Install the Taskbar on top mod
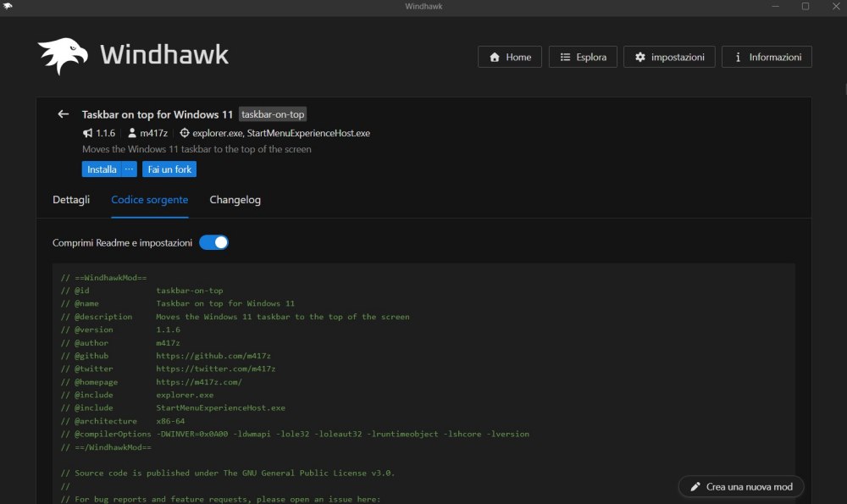 pos(102,169)
